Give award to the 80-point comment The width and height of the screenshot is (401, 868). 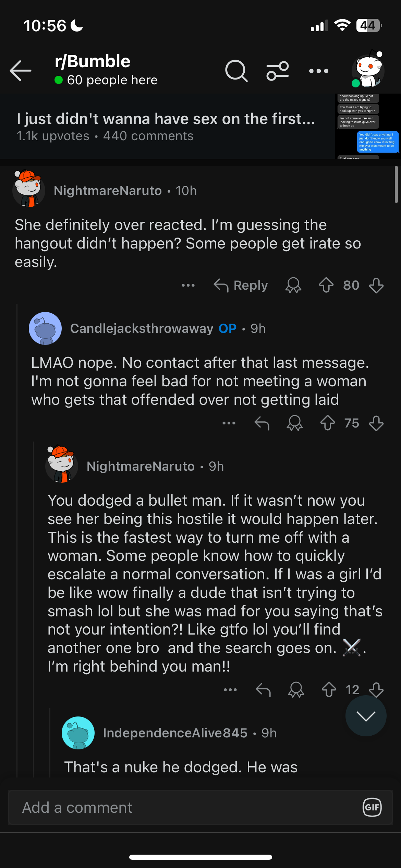(293, 285)
